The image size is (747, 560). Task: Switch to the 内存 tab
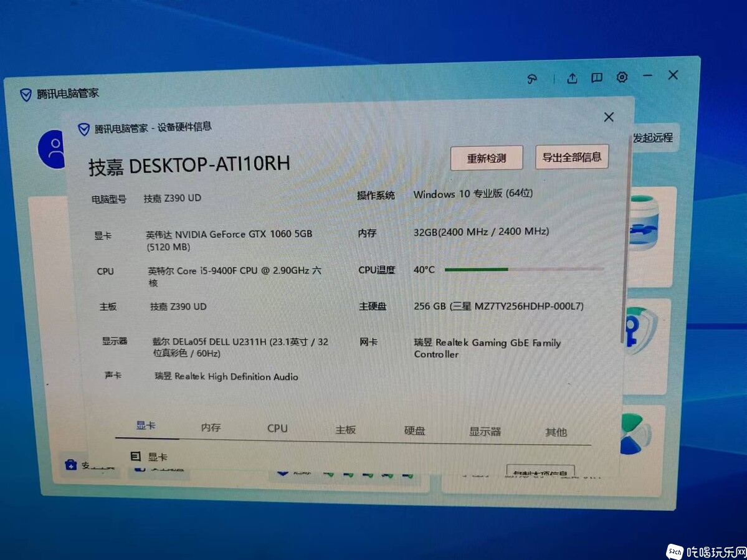point(211,427)
